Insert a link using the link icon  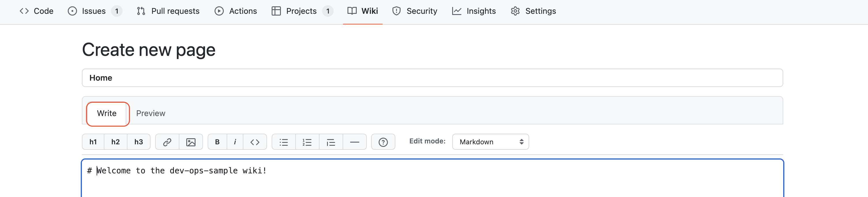(x=167, y=142)
